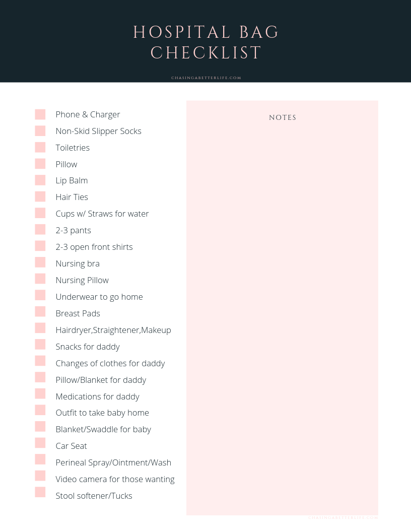Open the chasingabetterlife.com header link

(x=206, y=78)
